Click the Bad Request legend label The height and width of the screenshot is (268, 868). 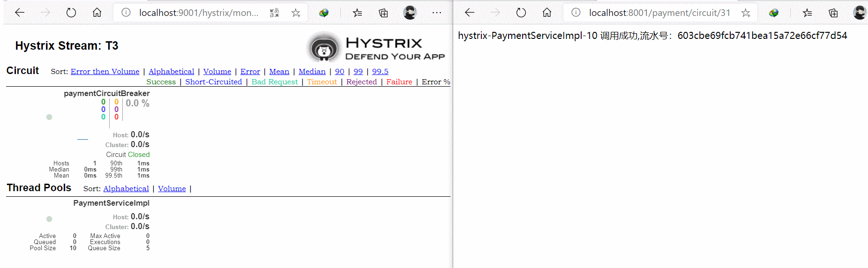(275, 82)
